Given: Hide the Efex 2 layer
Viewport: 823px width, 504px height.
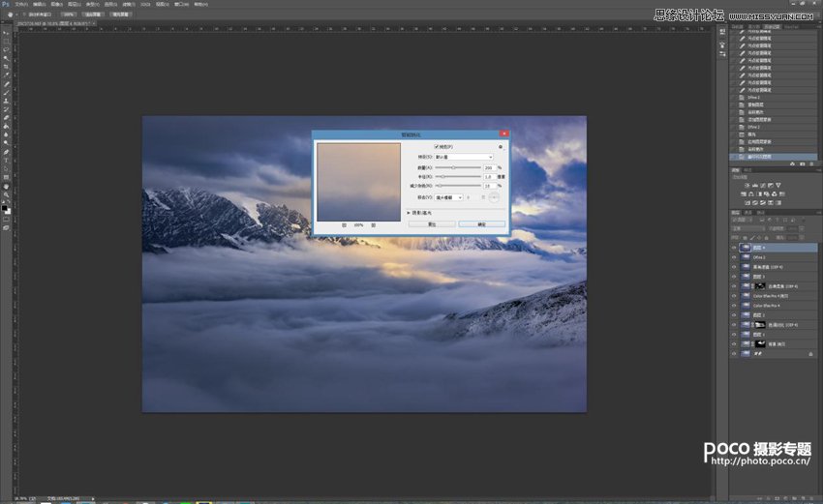Looking at the screenshot, I should pyautogui.click(x=734, y=257).
